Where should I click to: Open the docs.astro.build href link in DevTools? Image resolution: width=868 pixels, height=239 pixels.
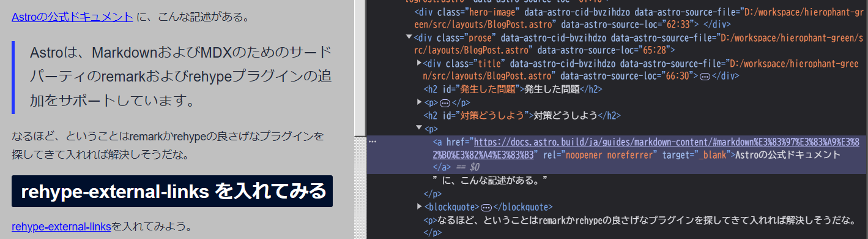646,148
